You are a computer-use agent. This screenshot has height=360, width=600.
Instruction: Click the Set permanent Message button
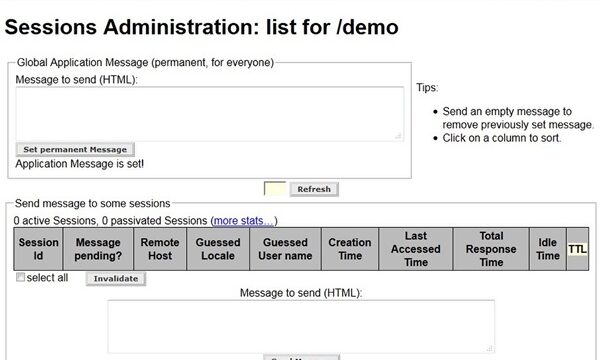pyautogui.click(x=75, y=149)
